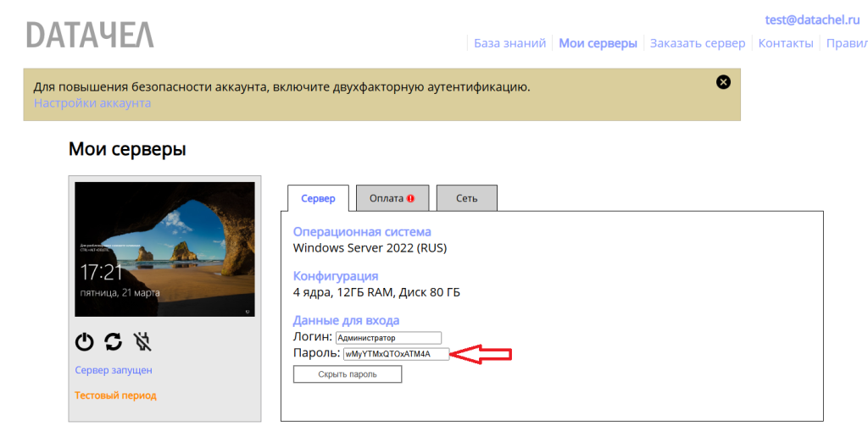Viewport: 868px width, 437px height.
Task: Click the power icon under server screenshot
Action: 84,341
